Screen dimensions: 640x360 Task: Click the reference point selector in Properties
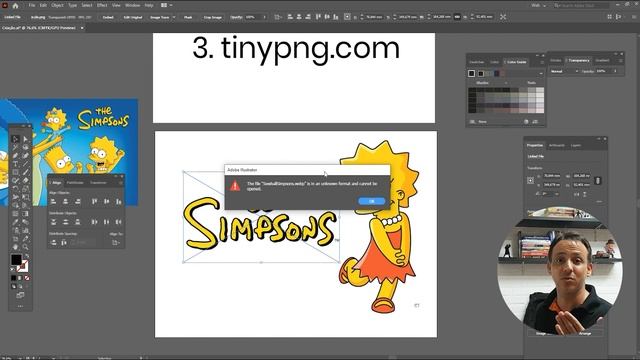[x=531, y=180]
